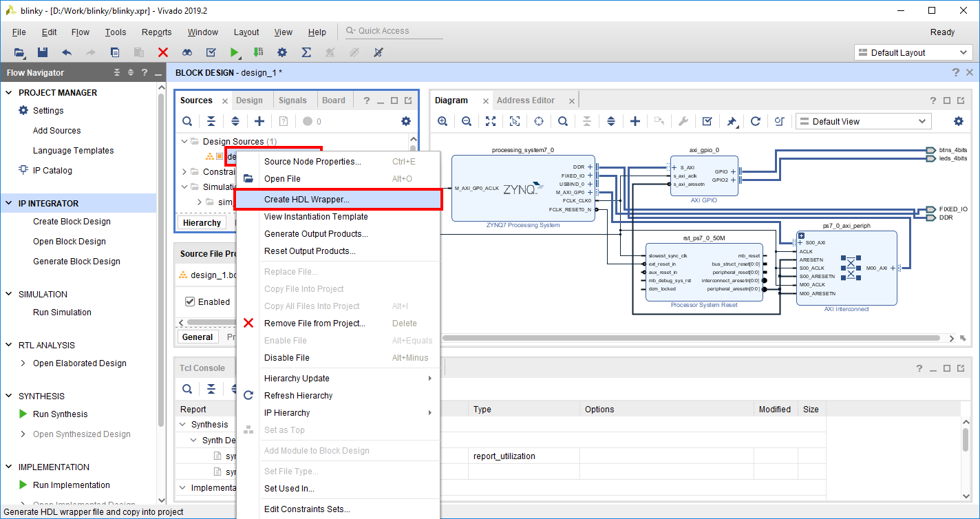Screen dimensions: 980x519
Task: Zoom out on the block diagram
Action: click(467, 121)
